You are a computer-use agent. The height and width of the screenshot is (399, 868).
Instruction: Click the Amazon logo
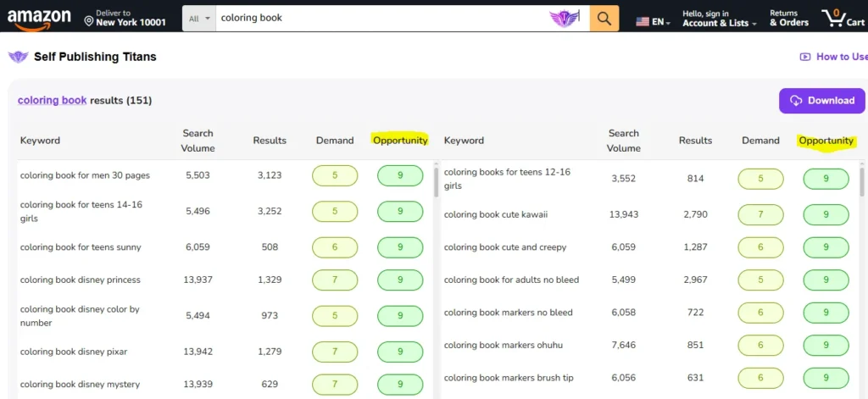(x=39, y=19)
